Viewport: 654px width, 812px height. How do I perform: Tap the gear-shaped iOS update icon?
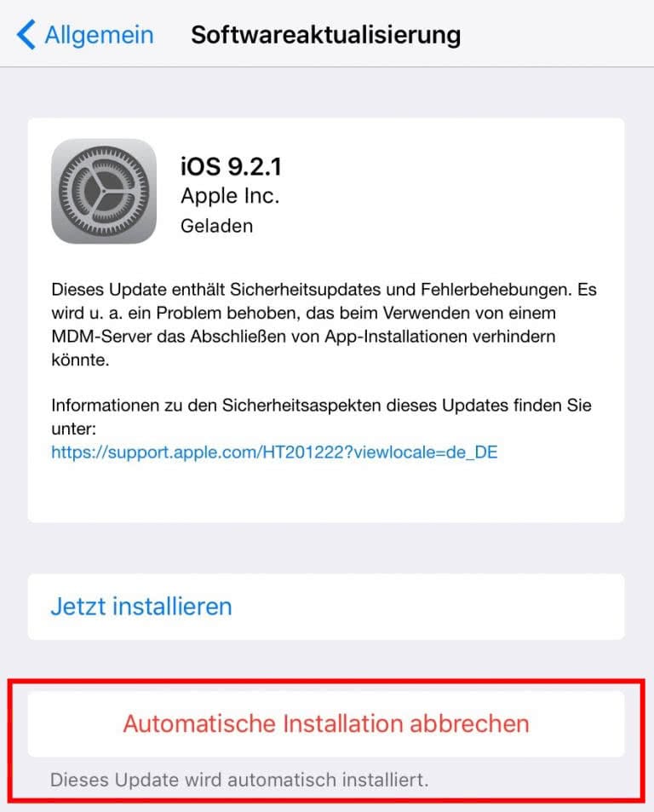pyautogui.click(x=104, y=191)
